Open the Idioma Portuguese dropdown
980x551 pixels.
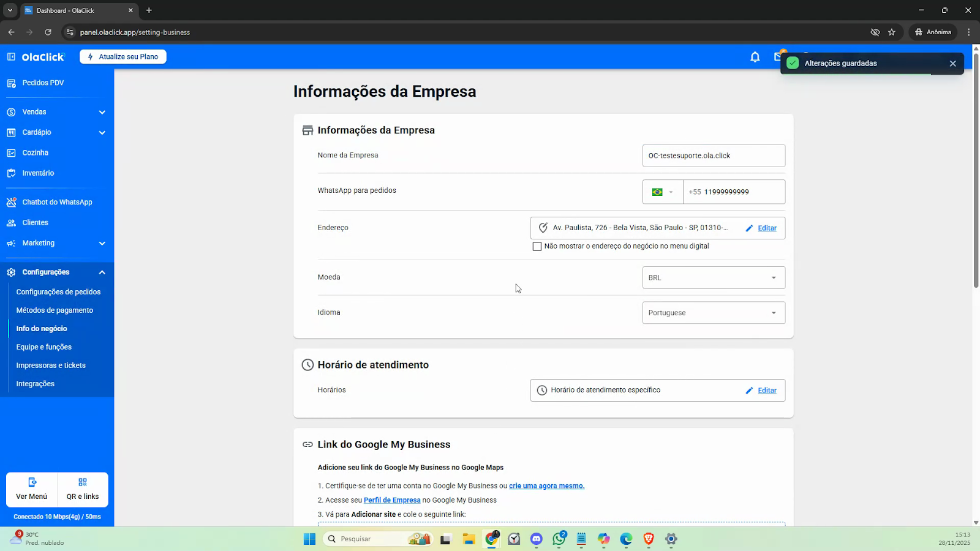click(713, 313)
